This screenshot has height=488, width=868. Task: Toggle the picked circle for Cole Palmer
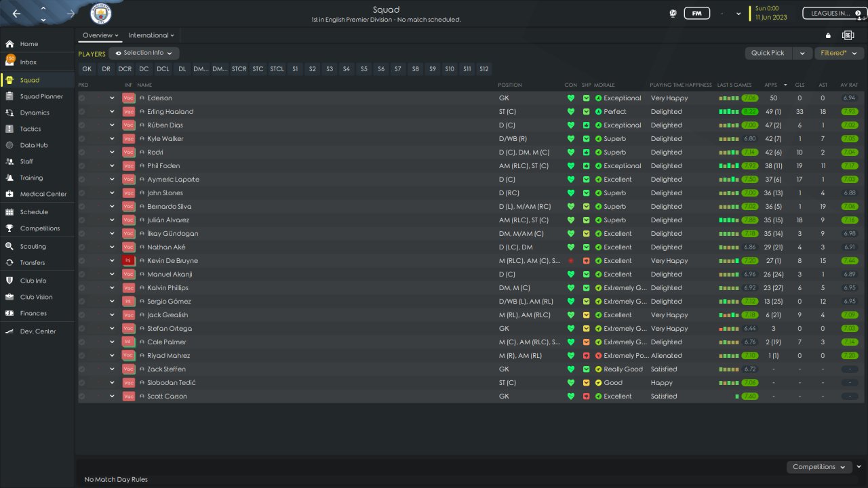point(82,342)
